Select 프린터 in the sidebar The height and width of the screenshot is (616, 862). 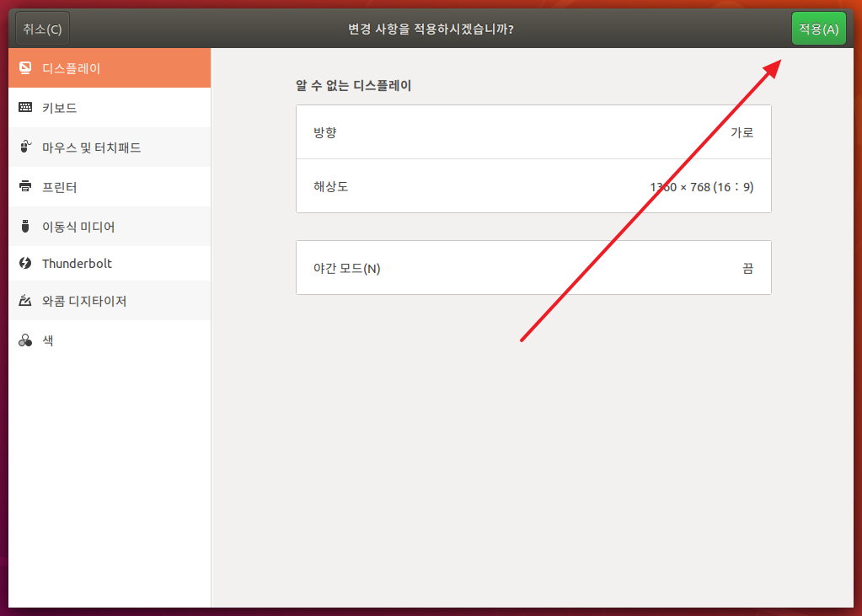pos(110,187)
